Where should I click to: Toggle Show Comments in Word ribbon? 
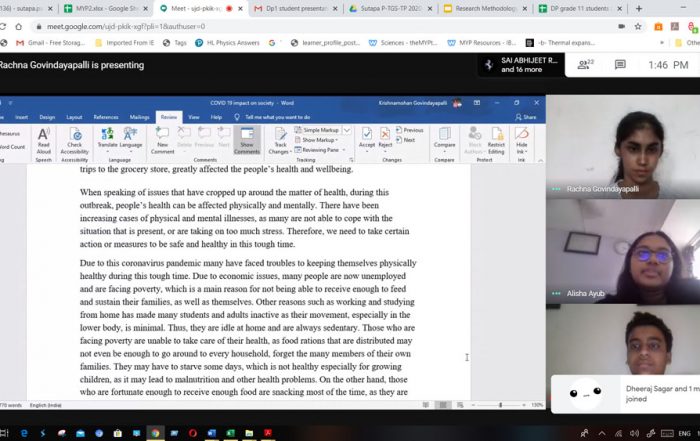(x=247, y=141)
